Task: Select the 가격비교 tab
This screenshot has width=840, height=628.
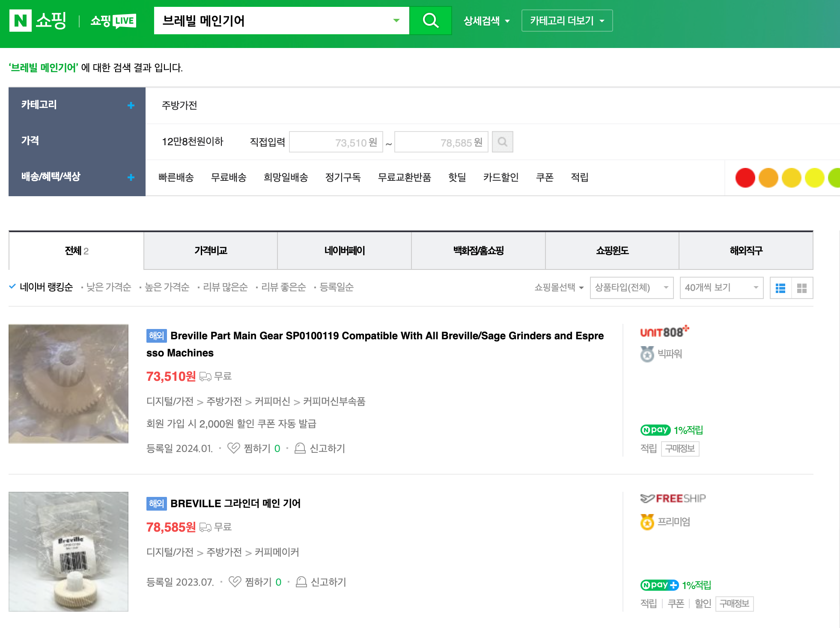Action: (210, 251)
